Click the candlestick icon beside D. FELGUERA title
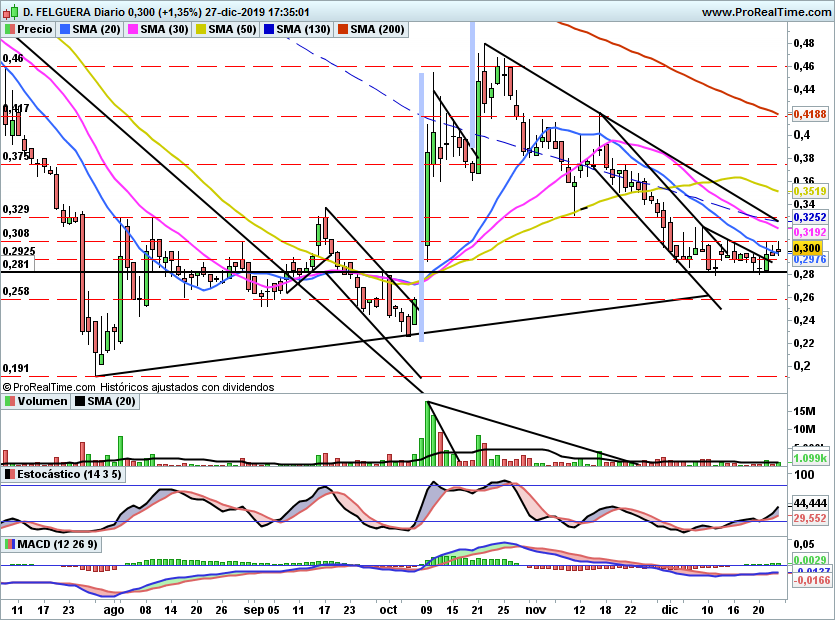835x620 pixels. [10, 12]
